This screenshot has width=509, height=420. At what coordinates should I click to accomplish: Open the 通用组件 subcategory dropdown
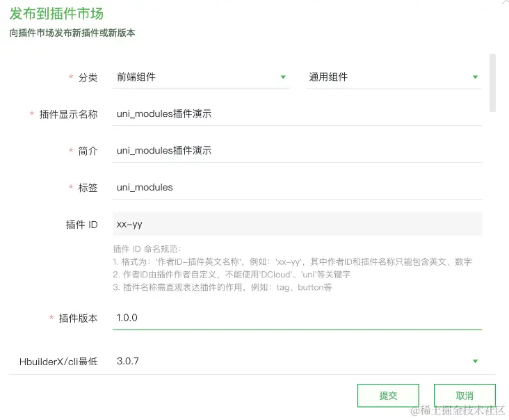pyautogui.click(x=394, y=77)
